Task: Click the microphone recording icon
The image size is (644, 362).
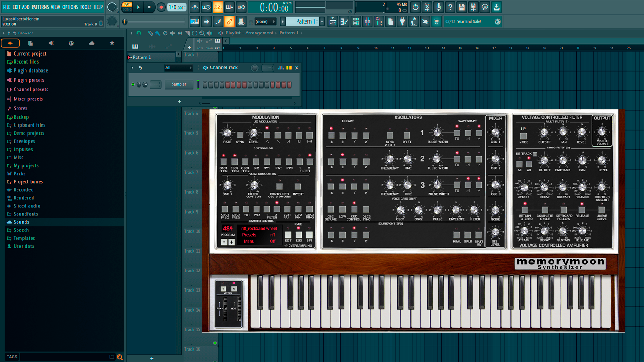Action: point(439,7)
